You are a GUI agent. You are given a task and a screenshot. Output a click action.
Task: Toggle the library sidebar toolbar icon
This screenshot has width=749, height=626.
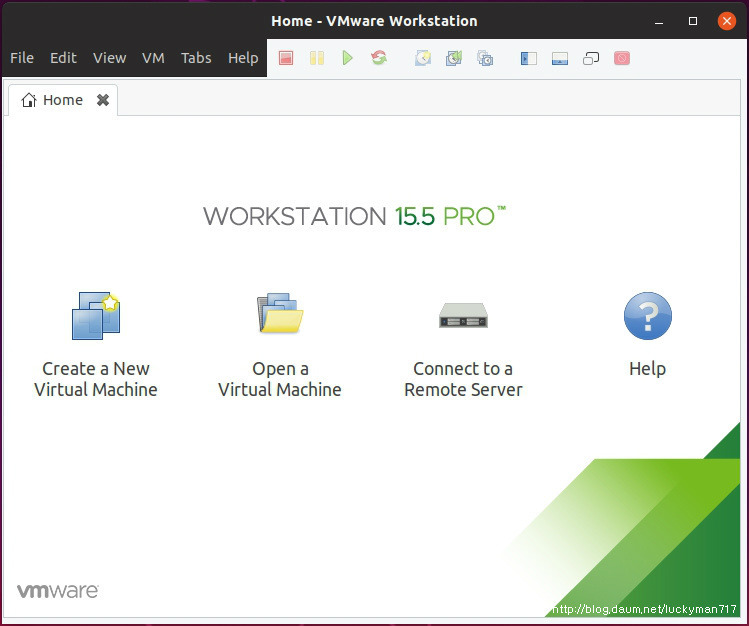pyautogui.click(x=529, y=58)
